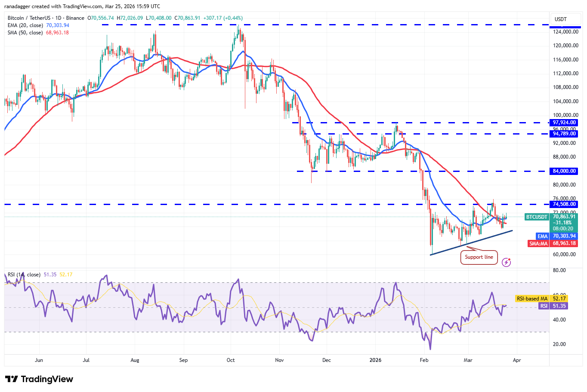The height and width of the screenshot is (392, 587).
Task: Click the Support line callout label
Action: coord(479,257)
